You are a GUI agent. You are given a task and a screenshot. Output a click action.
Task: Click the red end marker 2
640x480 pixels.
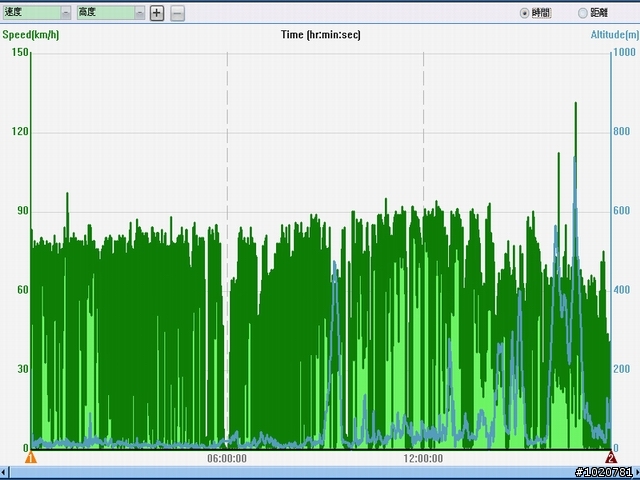click(611, 457)
